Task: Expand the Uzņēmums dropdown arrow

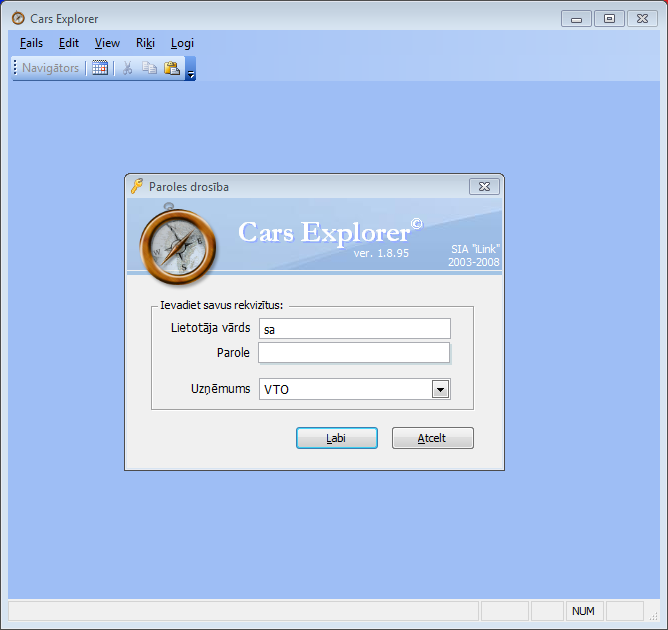Action: tap(439, 389)
